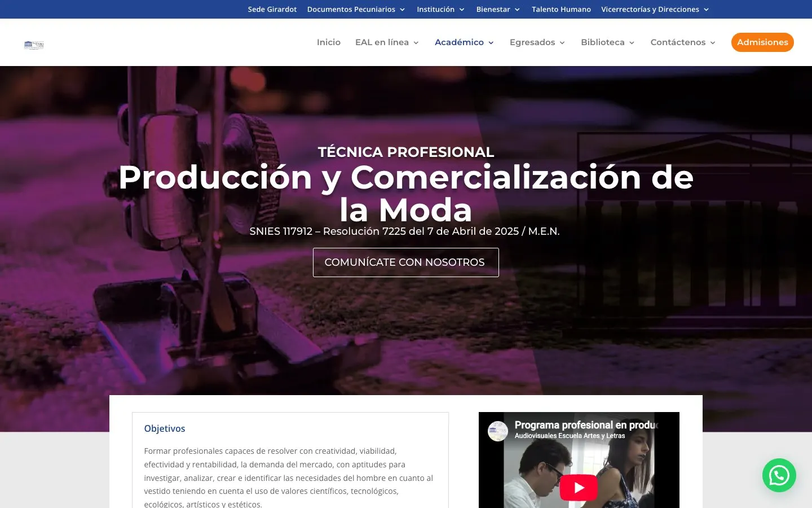The width and height of the screenshot is (812, 508).
Task: Click the Objetivos heading
Action: pyautogui.click(x=165, y=428)
